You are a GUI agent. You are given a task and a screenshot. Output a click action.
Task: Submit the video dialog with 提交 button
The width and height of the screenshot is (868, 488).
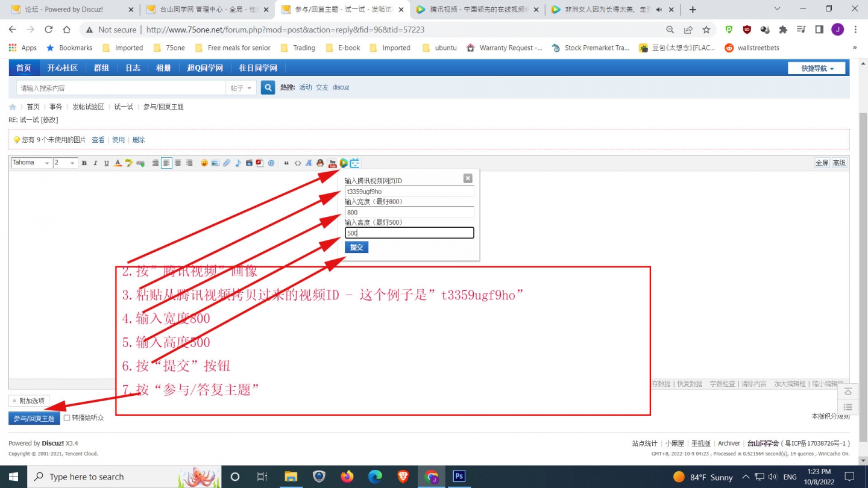point(356,247)
